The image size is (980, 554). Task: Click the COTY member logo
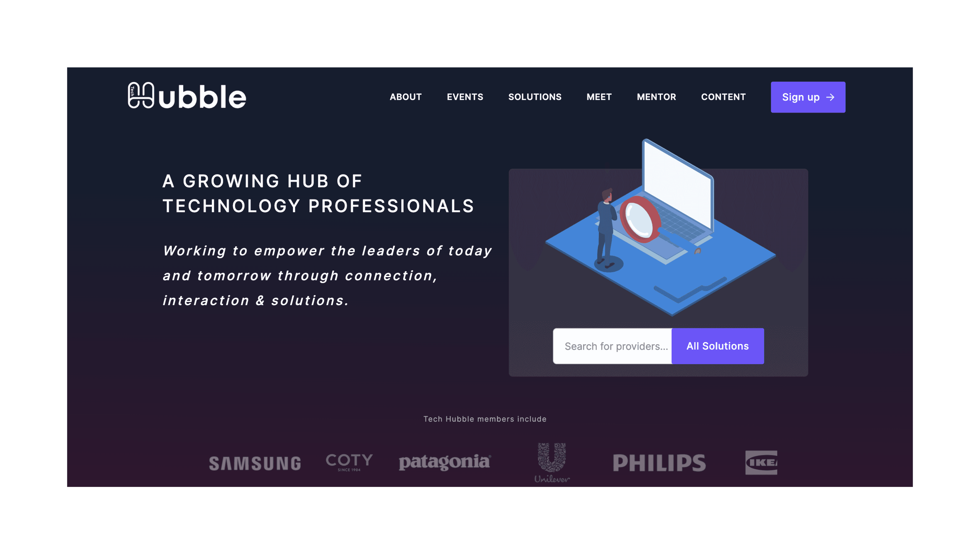[349, 462]
